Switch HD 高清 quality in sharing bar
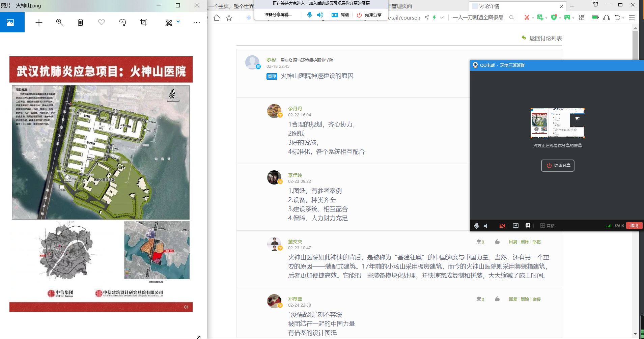The image size is (644, 339). 340,15
